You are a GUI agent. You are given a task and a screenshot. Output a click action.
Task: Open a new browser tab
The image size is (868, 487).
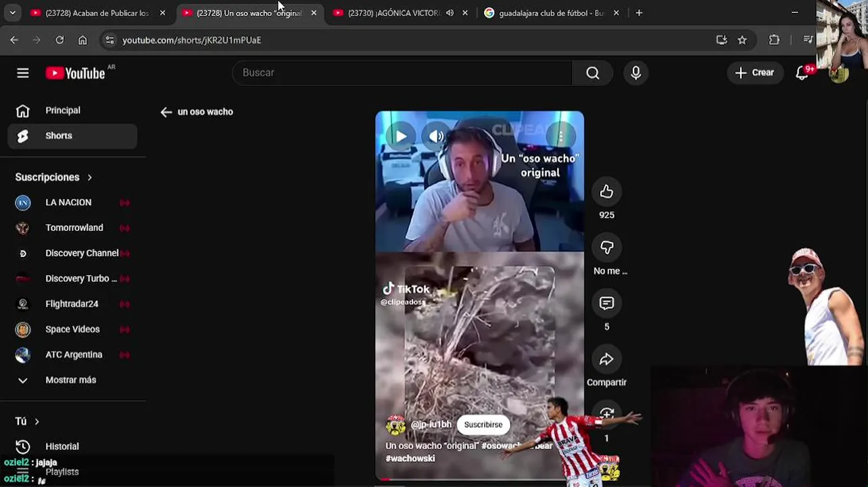point(639,13)
